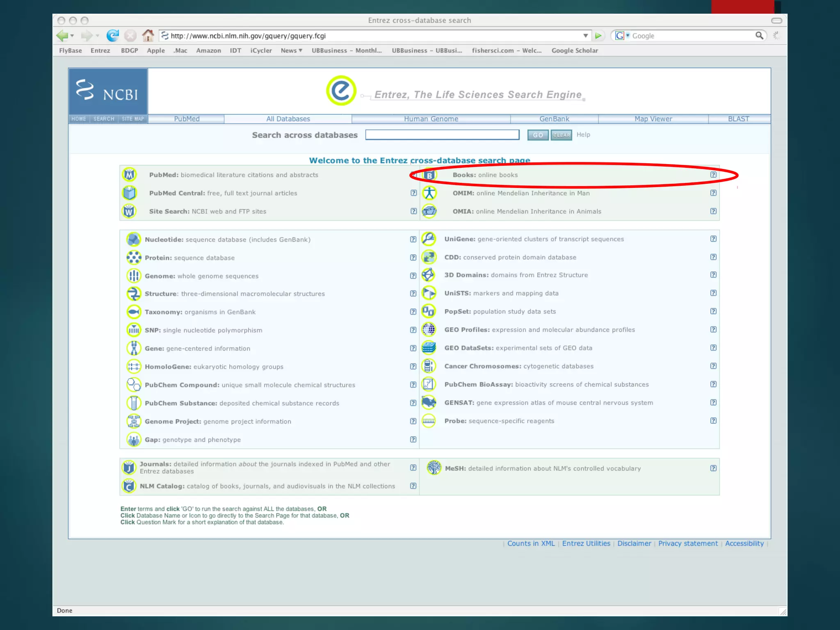Click the CLEAR button

pos(561,135)
